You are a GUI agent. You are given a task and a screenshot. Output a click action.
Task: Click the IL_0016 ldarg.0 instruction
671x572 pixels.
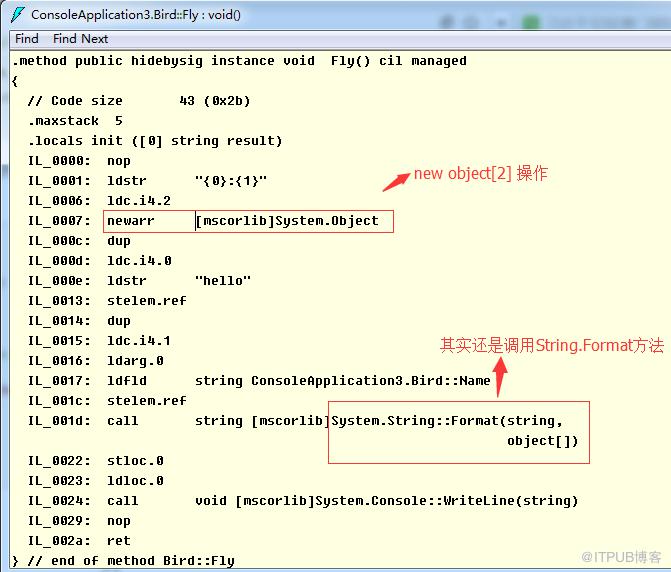(x=96, y=361)
